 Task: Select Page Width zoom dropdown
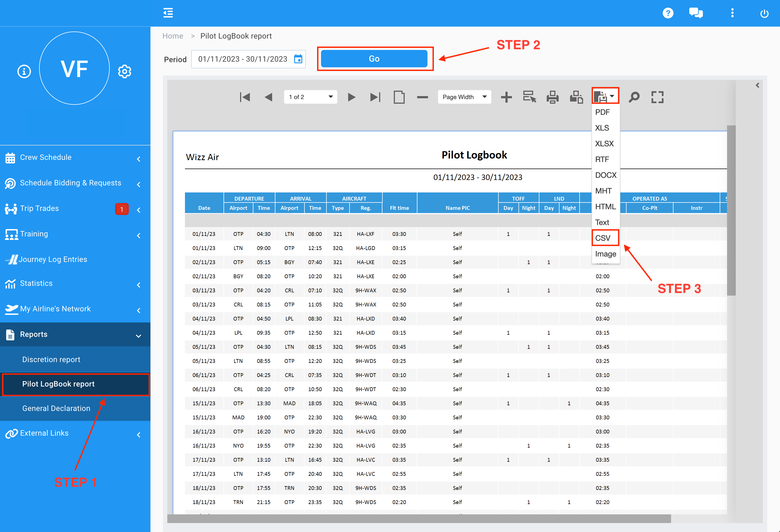click(x=464, y=97)
